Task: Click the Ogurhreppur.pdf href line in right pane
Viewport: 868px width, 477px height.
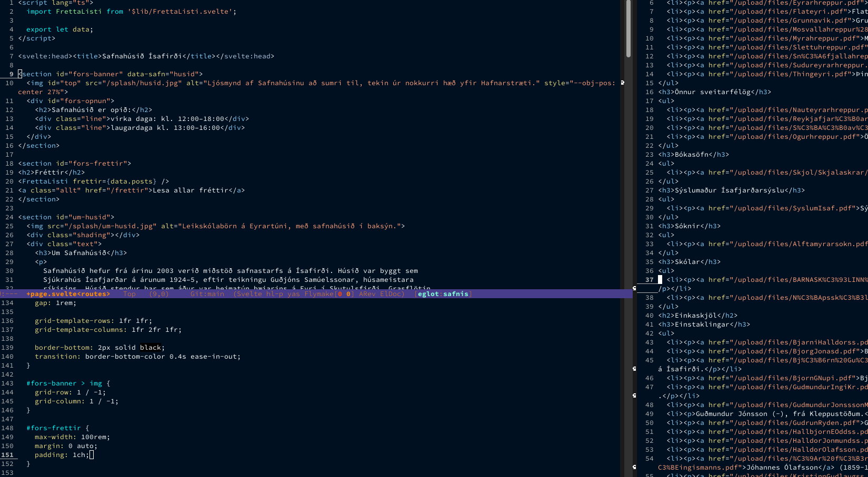Action: (x=767, y=137)
